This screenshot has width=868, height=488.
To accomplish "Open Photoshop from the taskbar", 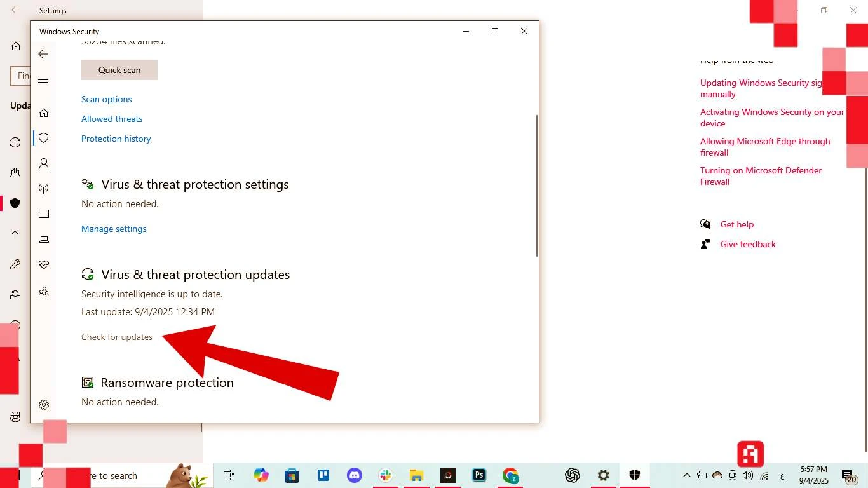I will click(x=479, y=475).
